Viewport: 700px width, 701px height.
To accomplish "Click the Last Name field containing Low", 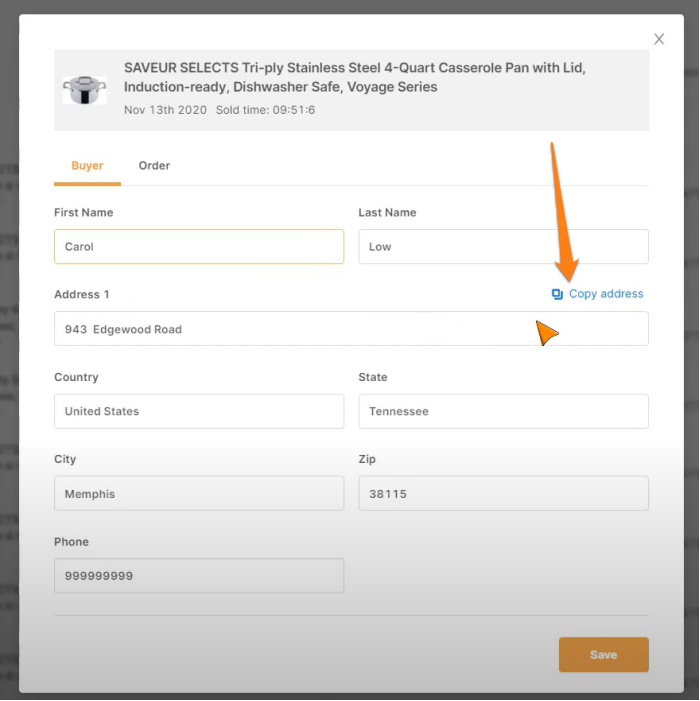I will [x=503, y=247].
